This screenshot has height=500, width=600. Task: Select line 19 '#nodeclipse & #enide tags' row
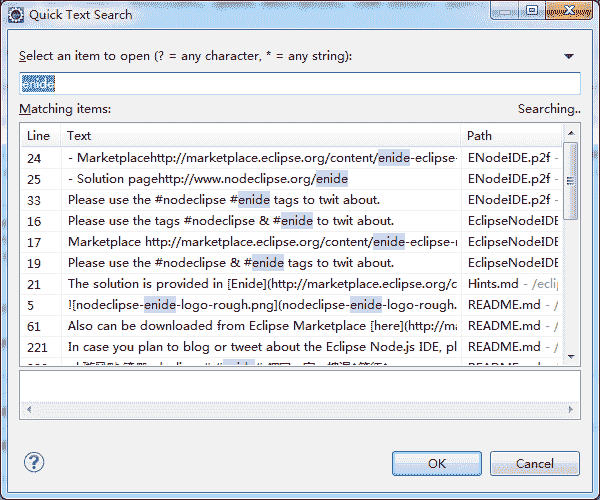[x=292, y=263]
